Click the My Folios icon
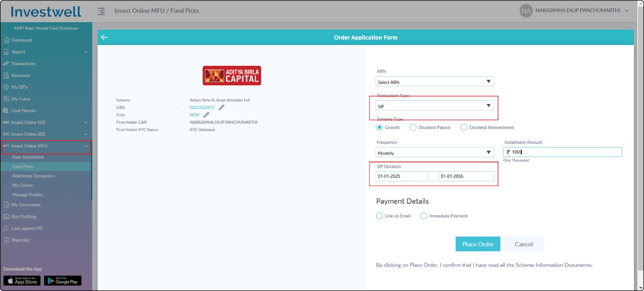 6,99
